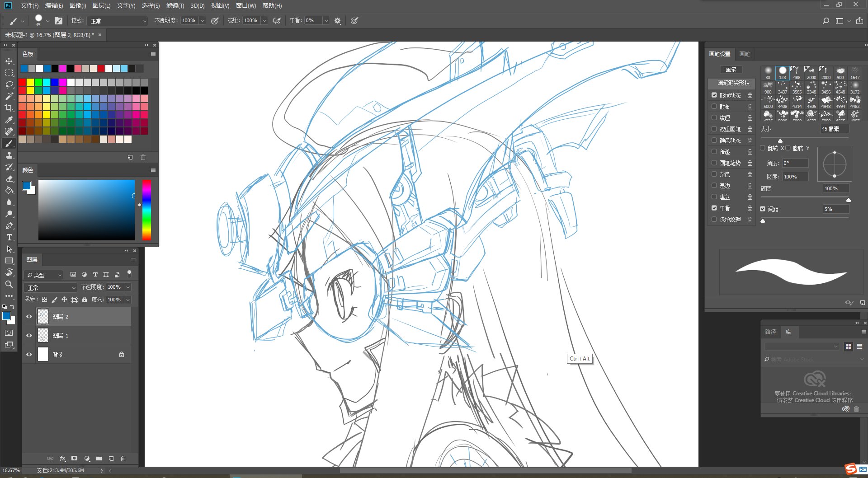Select the Path Selection tool
Screen dimensions: 868x478
9,249
